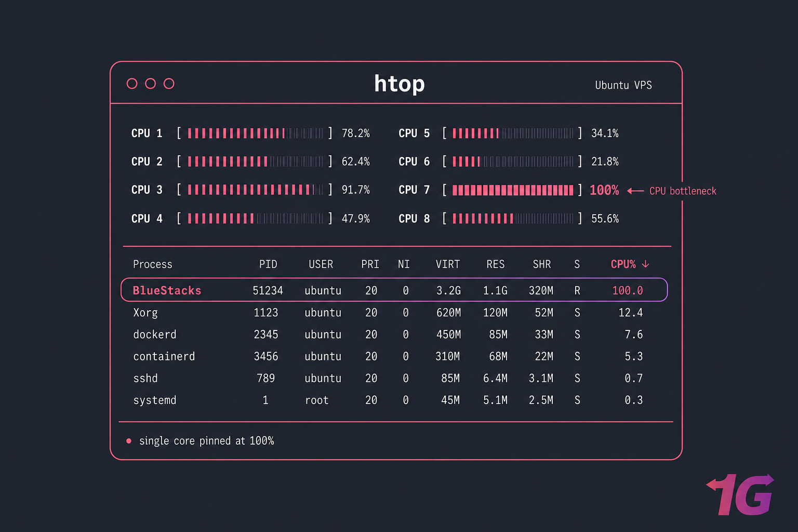Click the CPU 7 100% value readout
The width and height of the screenshot is (798, 532).
point(604,190)
